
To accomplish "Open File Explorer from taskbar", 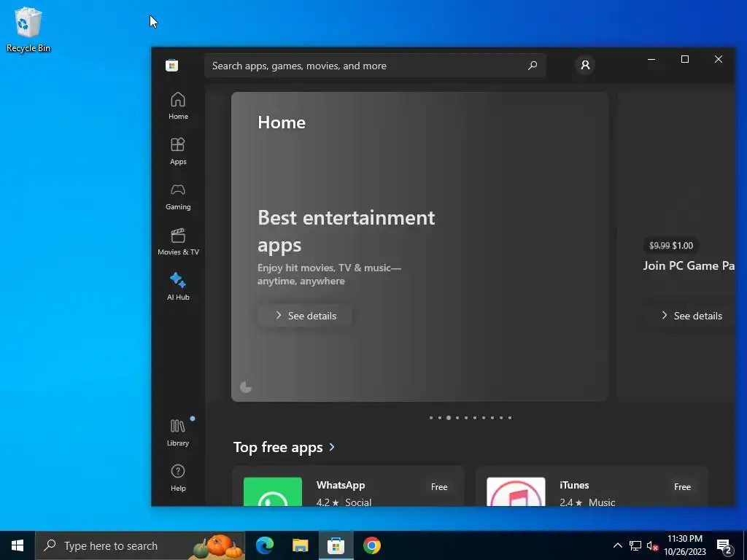I will coord(300,545).
